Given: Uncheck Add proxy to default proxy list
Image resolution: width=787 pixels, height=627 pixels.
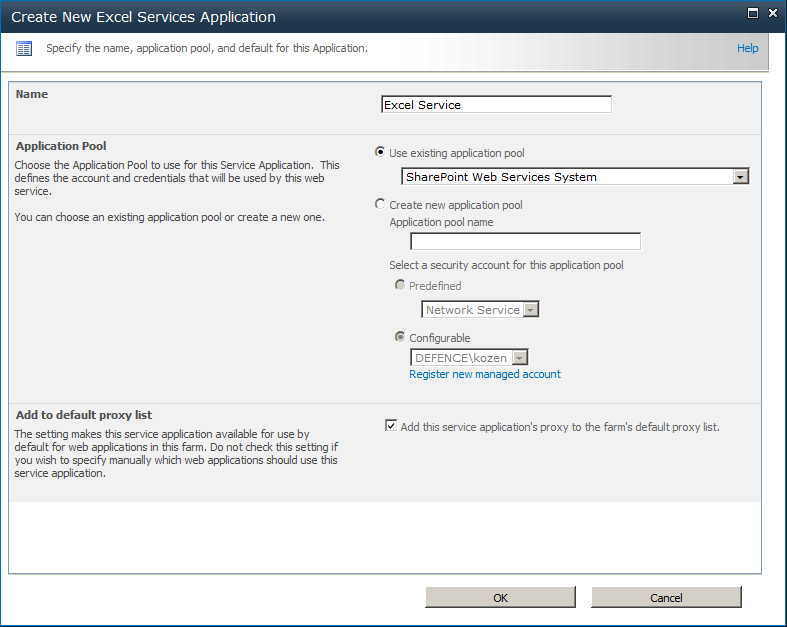Looking at the screenshot, I should pyautogui.click(x=391, y=426).
